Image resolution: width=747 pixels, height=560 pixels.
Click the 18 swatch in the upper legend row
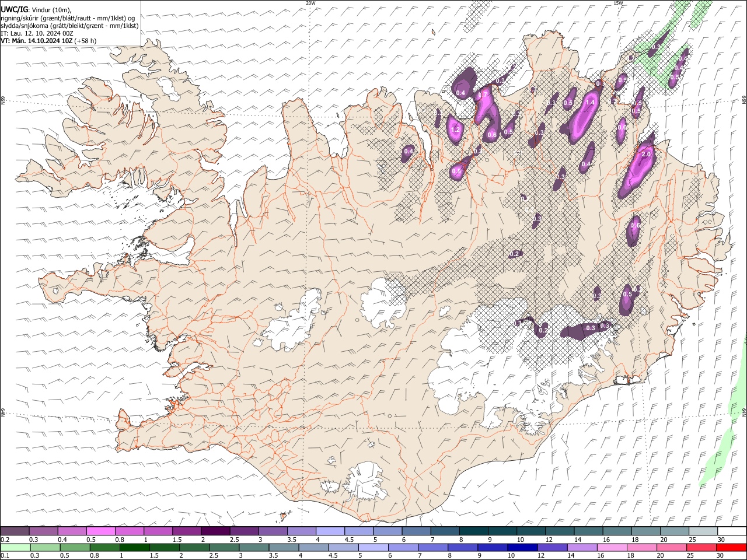(645, 531)
